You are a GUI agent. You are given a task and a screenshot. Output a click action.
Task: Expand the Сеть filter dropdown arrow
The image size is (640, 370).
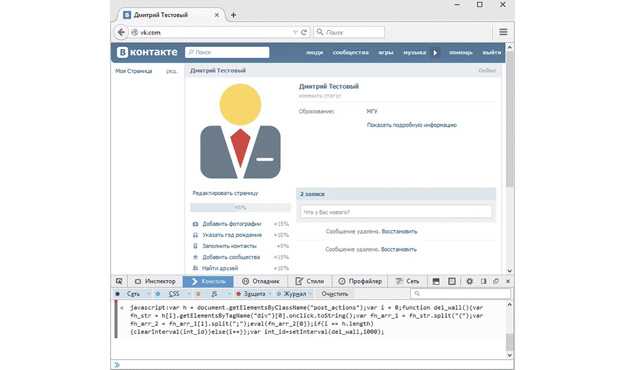click(149, 294)
